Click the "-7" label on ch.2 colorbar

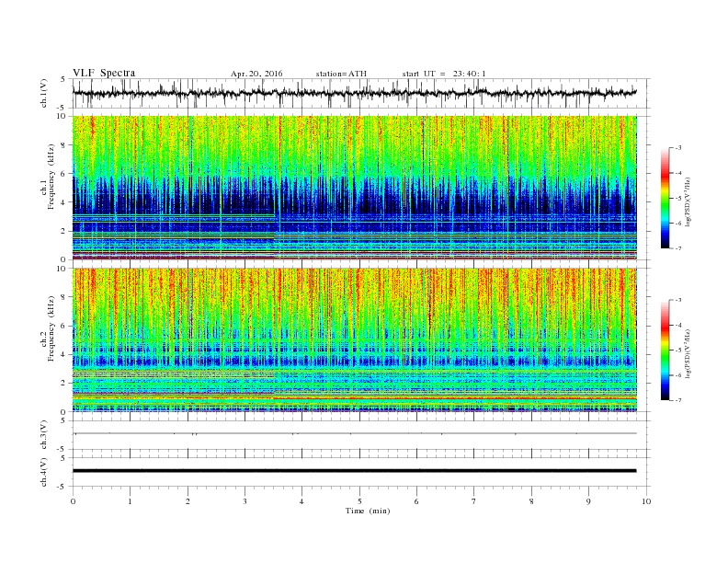click(x=677, y=400)
